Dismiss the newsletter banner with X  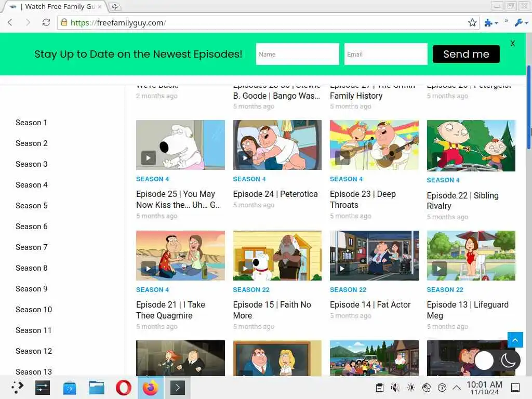pyautogui.click(x=513, y=43)
